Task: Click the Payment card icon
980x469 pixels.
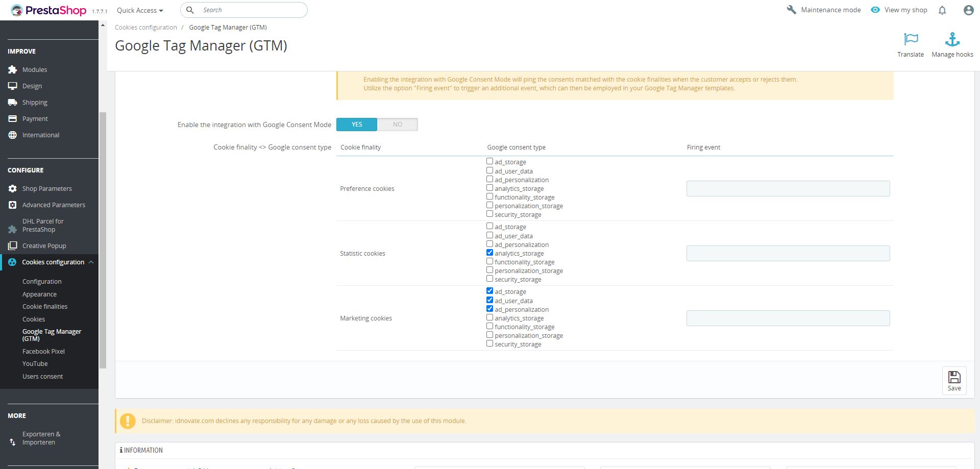Action: pyautogui.click(x=13, y=118)
